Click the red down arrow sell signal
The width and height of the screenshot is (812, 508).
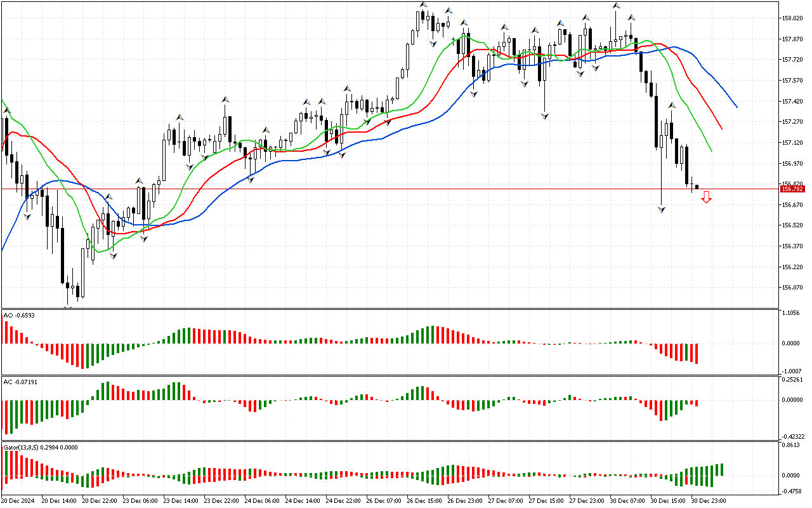tap(706, 197)
